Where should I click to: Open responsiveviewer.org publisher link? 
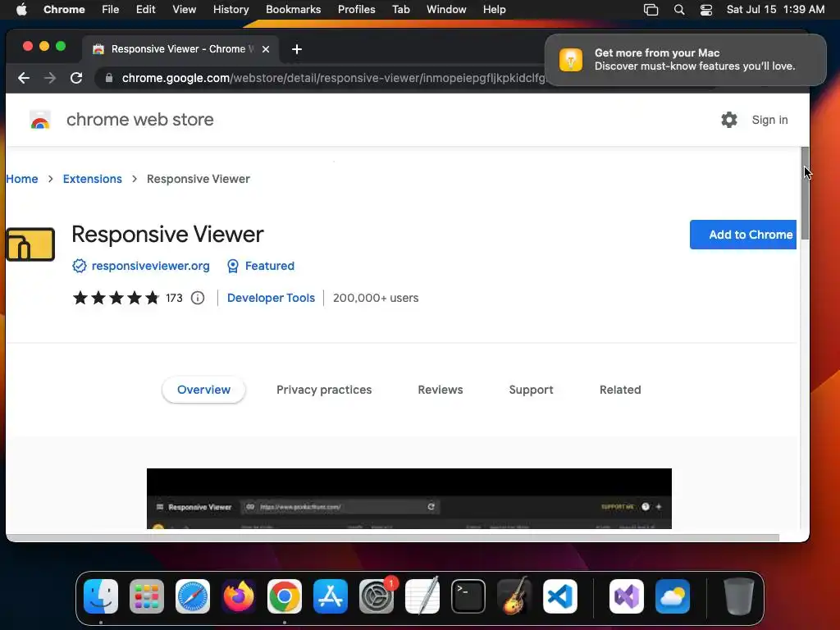[151, 267]
